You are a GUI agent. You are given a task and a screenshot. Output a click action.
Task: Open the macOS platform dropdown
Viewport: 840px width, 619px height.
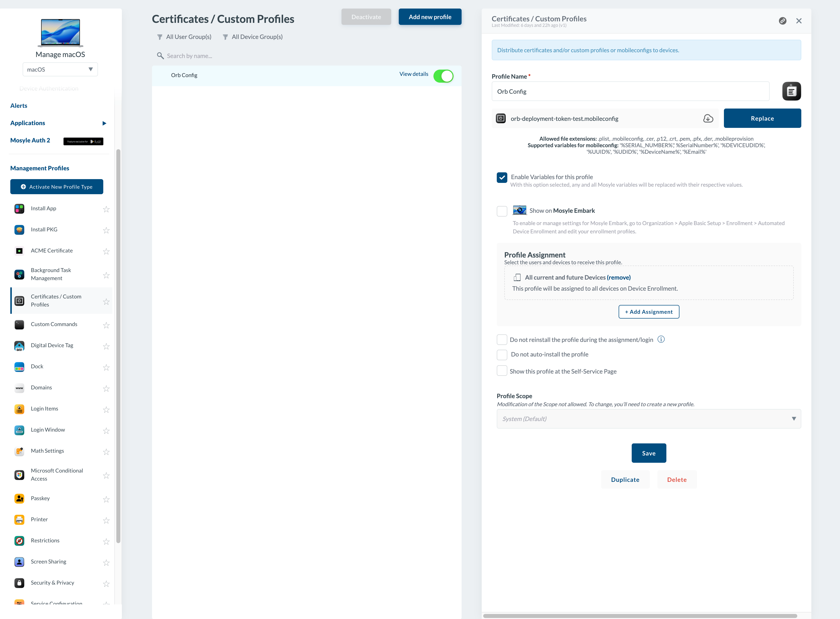pyautogui.click(x=60, y=70)
